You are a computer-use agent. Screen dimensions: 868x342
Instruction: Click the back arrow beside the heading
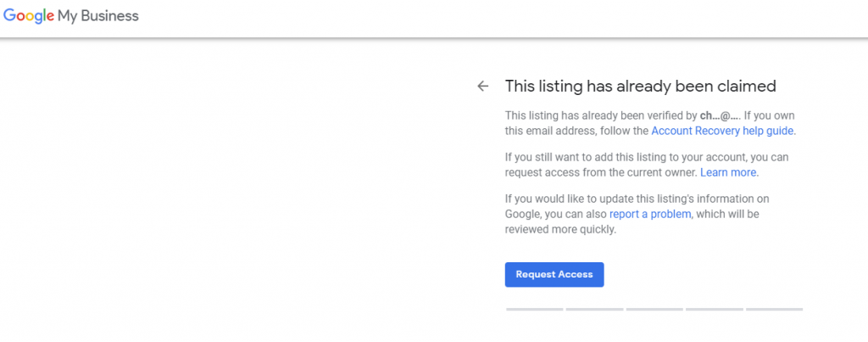click(x=482, y=86)
